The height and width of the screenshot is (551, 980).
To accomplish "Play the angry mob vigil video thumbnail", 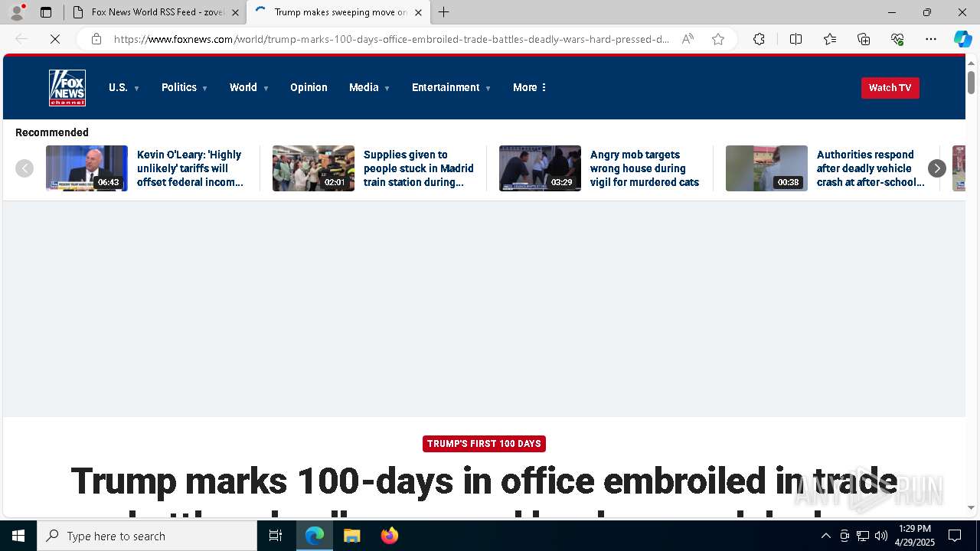I will (540, 168).
